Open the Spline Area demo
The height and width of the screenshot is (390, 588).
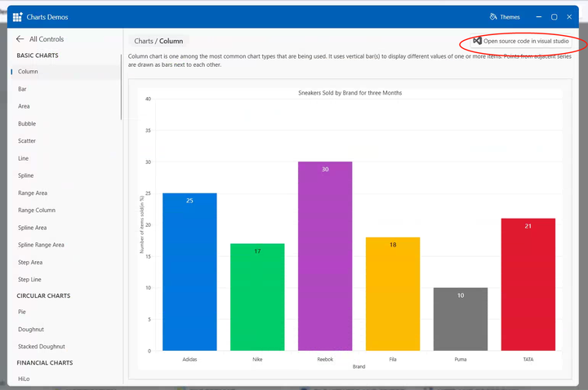pyautogui.click(x=32, y=228)
